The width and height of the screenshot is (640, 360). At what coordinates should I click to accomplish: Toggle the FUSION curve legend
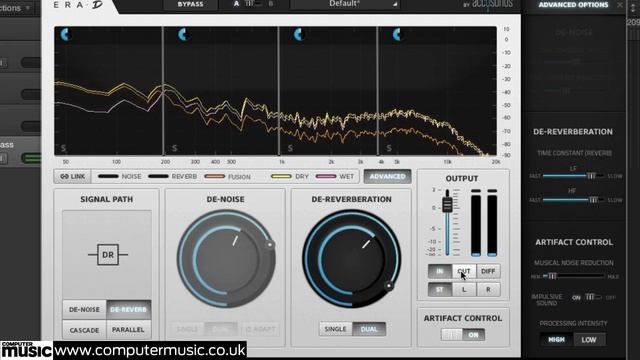tap(227, 177)
